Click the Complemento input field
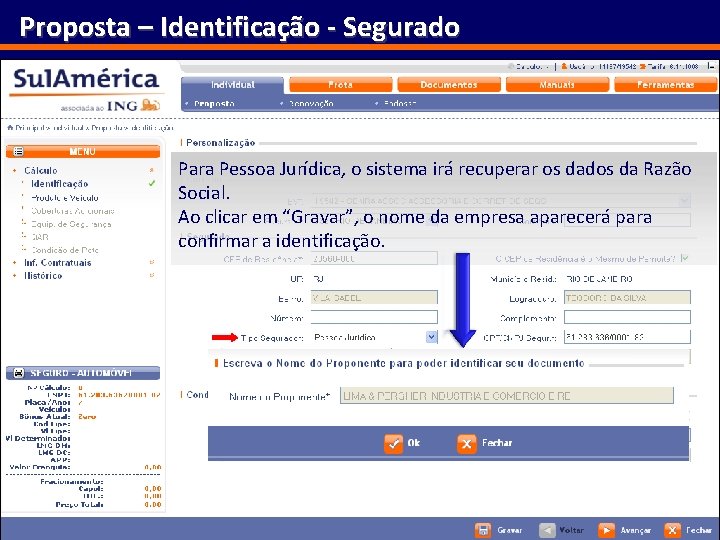 coord(627,317)
